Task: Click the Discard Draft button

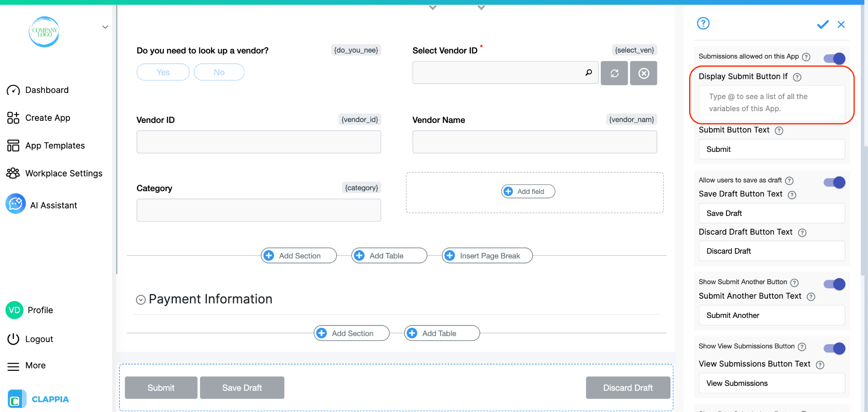Action: (628, 387)
